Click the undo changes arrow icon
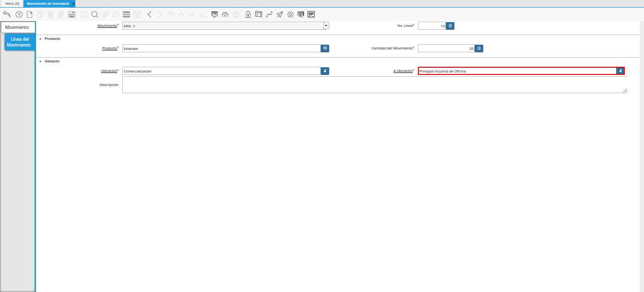 point(7,14)
